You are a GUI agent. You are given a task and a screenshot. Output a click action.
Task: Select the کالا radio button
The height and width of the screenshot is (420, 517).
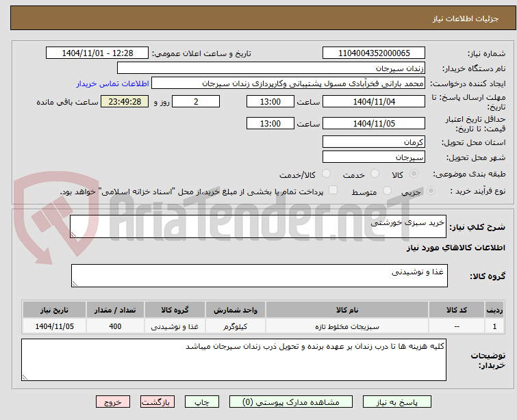(414, 174)
